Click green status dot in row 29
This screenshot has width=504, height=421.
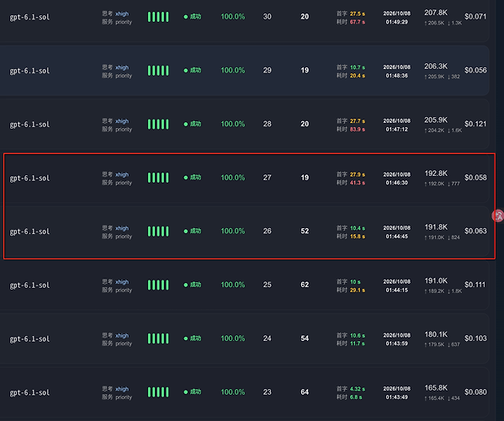(x=185, y=71)
